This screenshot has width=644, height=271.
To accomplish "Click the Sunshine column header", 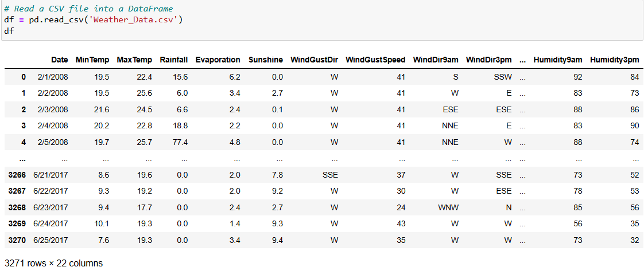I will tap(266, 60).
